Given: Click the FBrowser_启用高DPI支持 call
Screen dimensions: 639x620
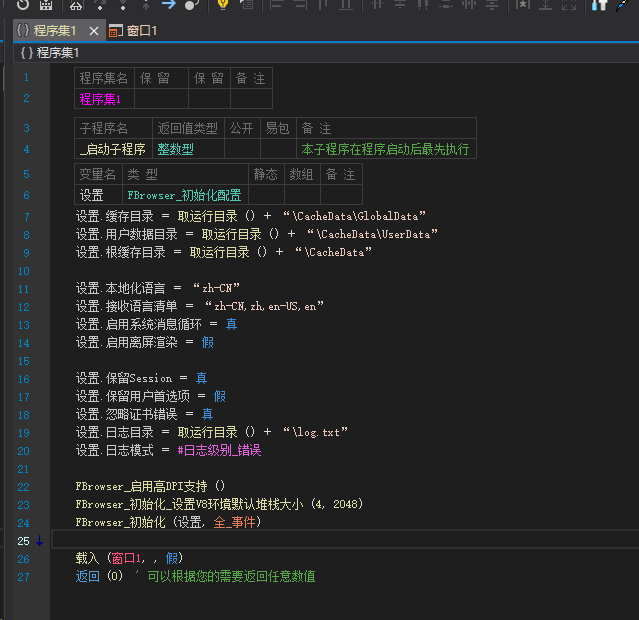Looking at the screenshot, I should pos(150,486).
